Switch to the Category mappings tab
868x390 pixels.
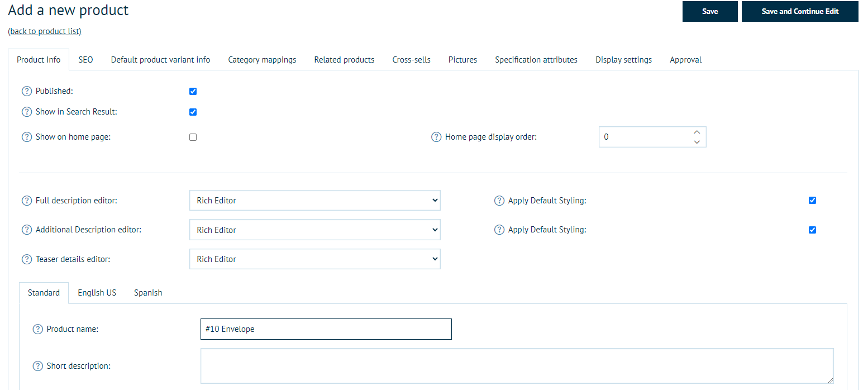coord(262,60)
